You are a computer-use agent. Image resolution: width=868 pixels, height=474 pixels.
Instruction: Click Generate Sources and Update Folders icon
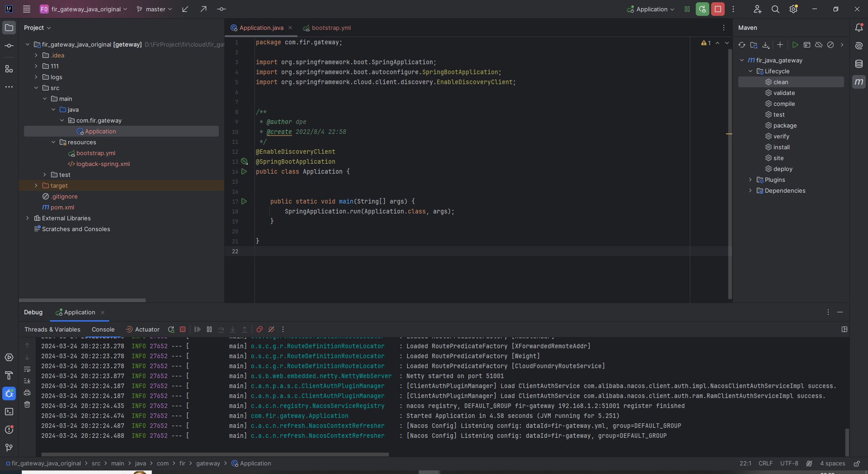(x=754, y=45)
